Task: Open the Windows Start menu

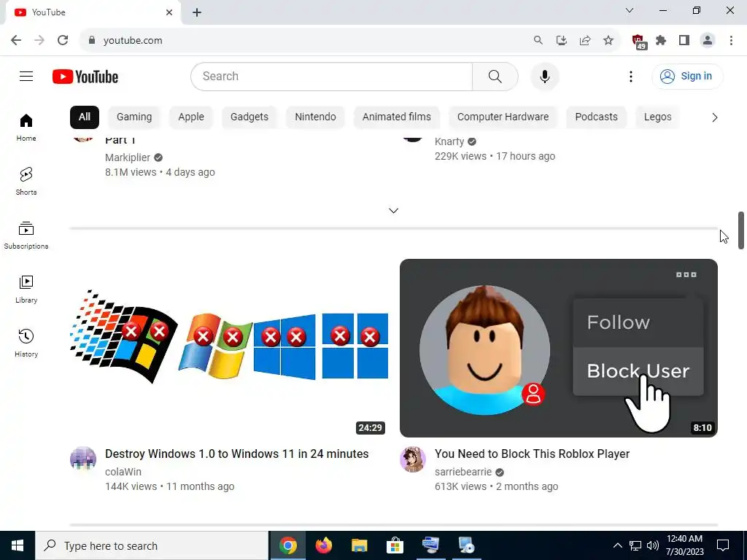Action: [x=18, y=545]
